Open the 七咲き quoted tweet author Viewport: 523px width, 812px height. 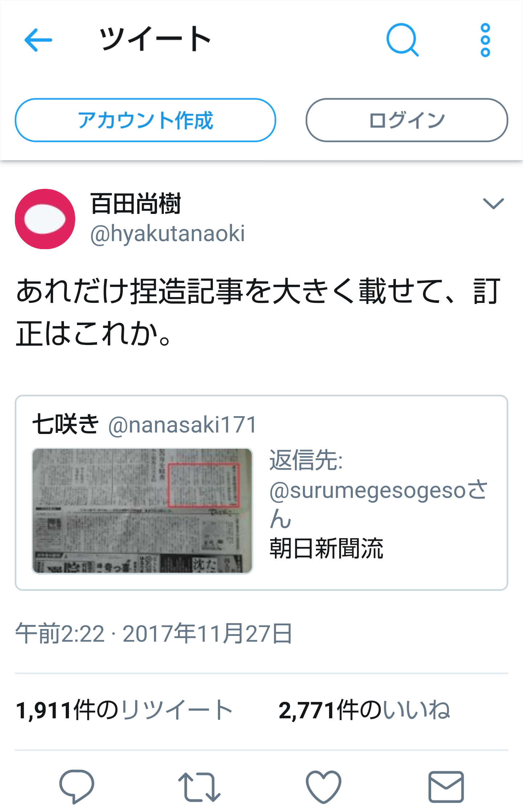[65, 424]
